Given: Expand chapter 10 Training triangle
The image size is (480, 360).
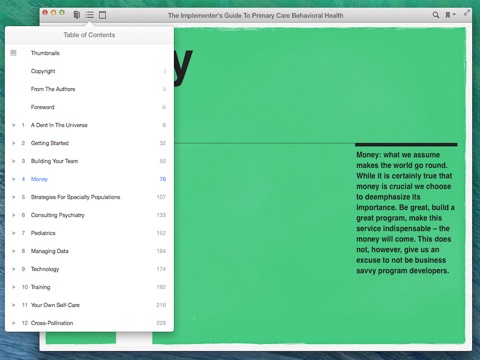Looking at the screenshot, I should click(x=14, y=287).
